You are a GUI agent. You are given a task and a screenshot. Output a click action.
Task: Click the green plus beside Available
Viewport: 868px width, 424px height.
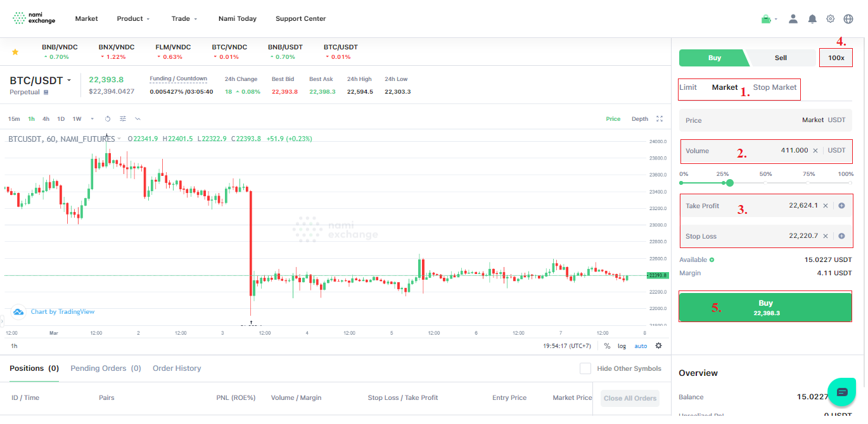click(x=712, y=259)
